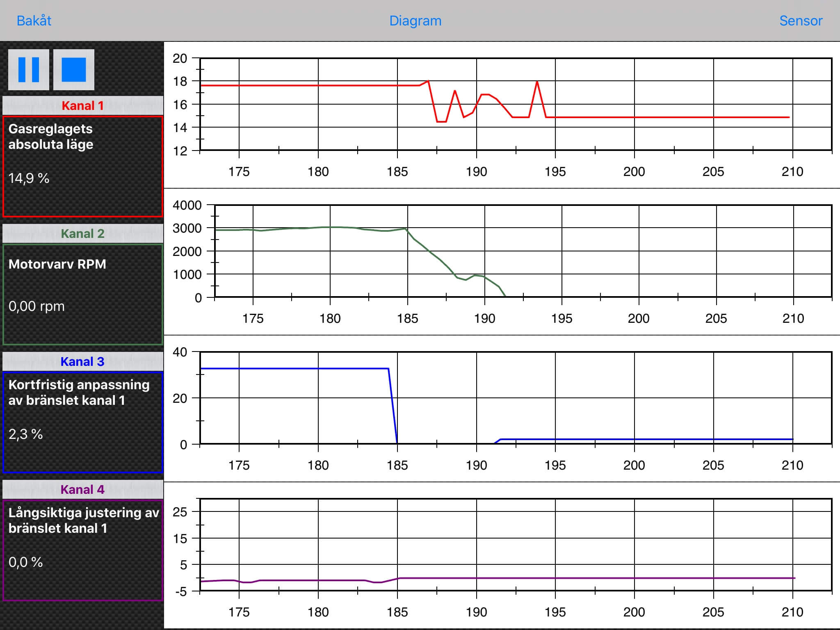This screenshot has height=630, width=840.
Task: Tap the red throttle position graph
Action: [x=516, y=105]
